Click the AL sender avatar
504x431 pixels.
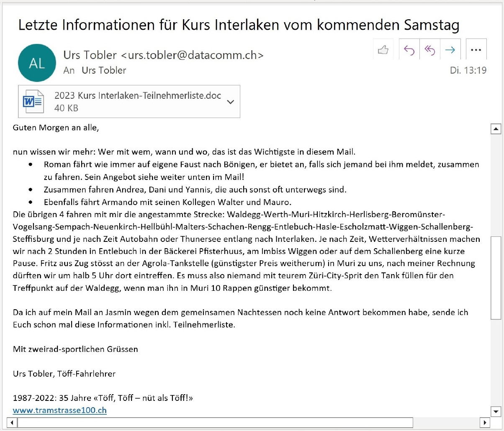37,63
